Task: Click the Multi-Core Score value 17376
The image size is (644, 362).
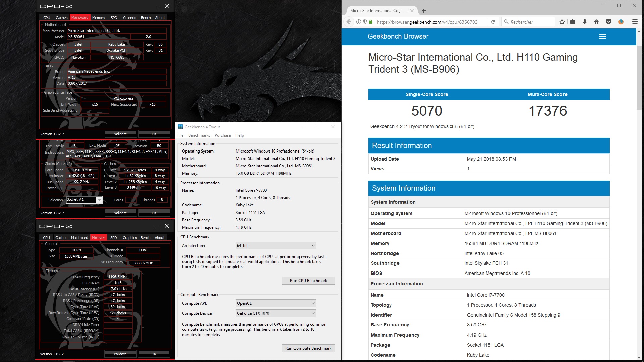Action: coord(548,111)
